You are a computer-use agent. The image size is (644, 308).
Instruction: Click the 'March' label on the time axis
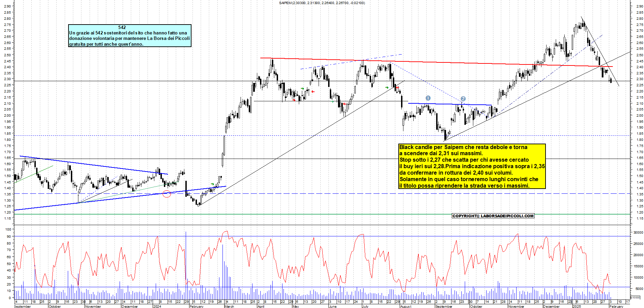point(229,306)
